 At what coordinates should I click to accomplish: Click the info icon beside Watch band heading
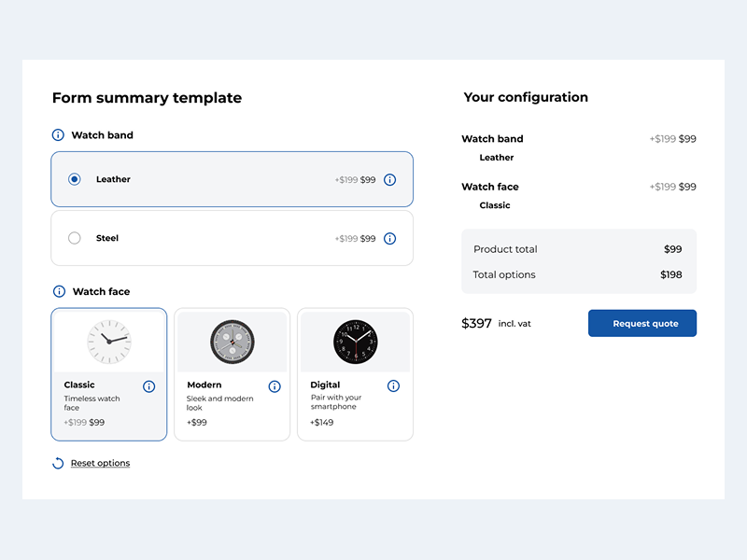tap(58, 134)
